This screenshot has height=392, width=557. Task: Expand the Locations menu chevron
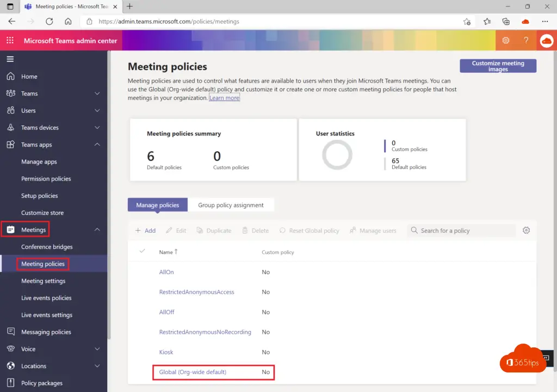click(97, 366)
